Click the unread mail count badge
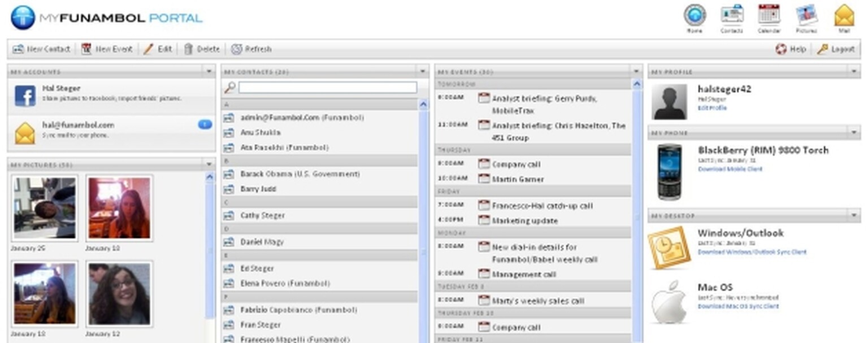 205,124
